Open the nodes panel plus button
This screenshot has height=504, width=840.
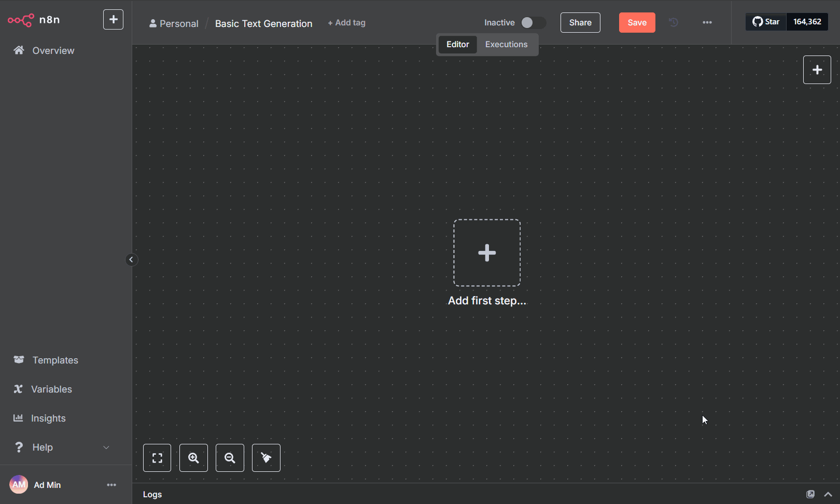pyautogui.click(x=817, y=69)
